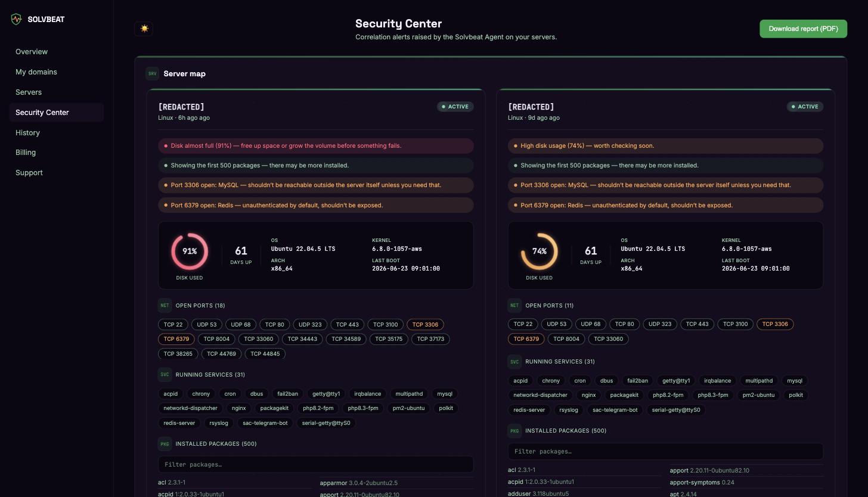Click the TCP 8004 chip in first server
Image resolution: width=868 pixels, height=497 pixels.
(216, 339)
